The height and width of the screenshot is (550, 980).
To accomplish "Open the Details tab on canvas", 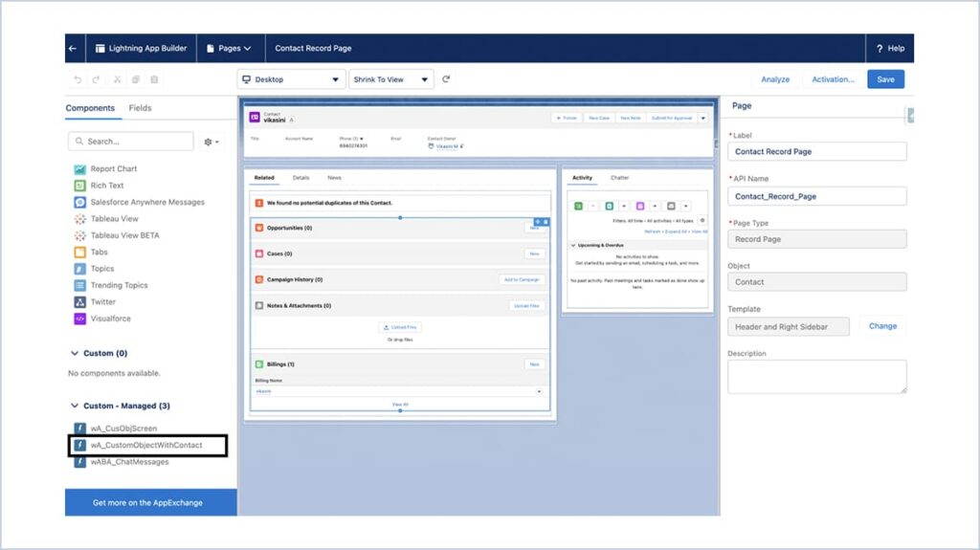I will 301,178.
